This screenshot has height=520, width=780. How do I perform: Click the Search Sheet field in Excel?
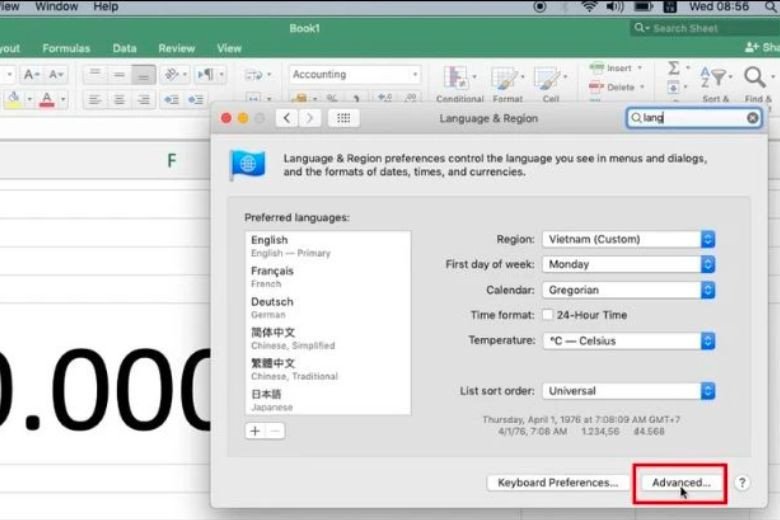tap(704, 28)
